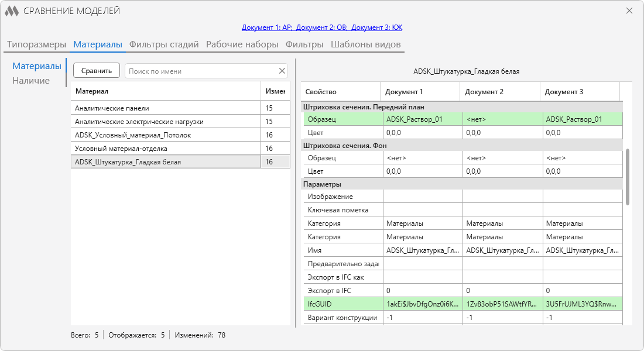The width and height of the screenshot is (644, 351).
Task: Select Наличие in the side list
Action: click(31, 81)
